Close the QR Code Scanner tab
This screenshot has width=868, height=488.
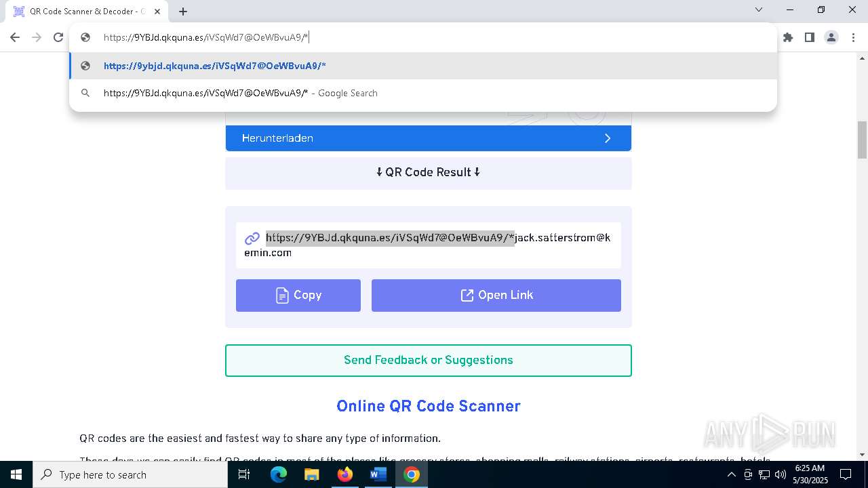point(157,12)
